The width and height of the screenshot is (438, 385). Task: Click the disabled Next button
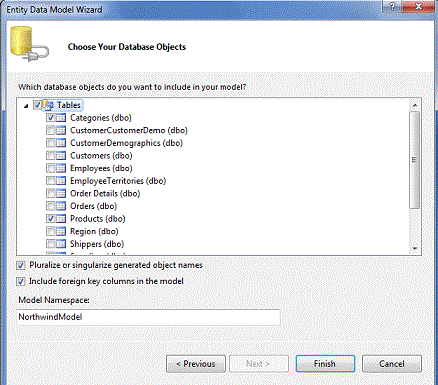click(x=259, y=364)
